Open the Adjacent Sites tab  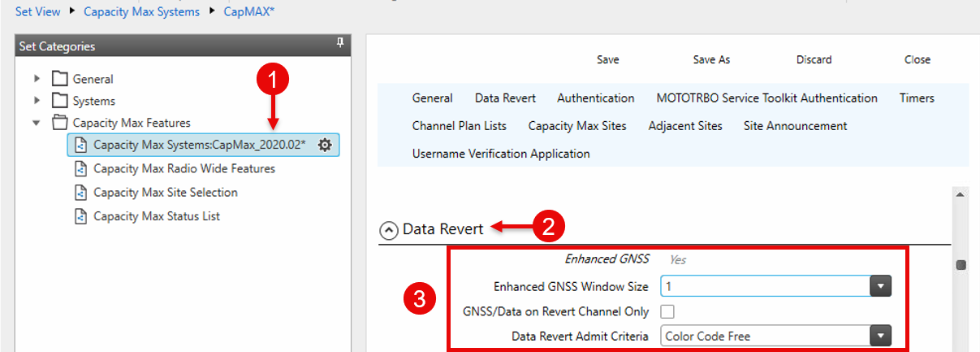(685, 125)
